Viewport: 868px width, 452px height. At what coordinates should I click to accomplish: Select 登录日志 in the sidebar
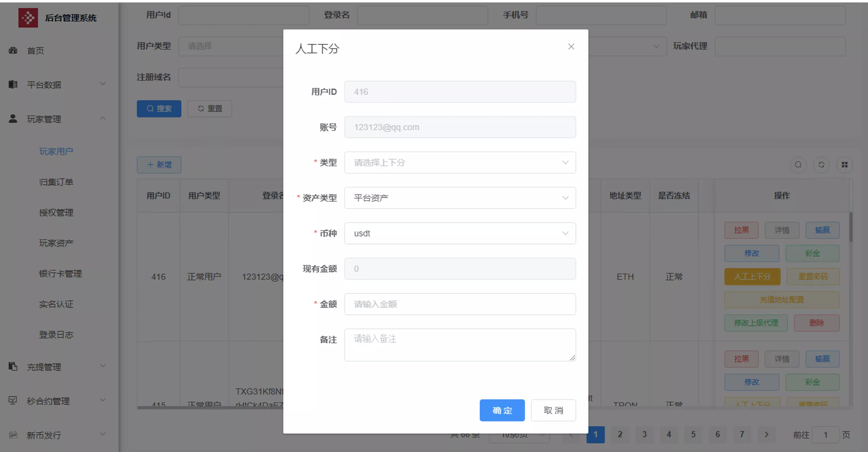(x=56, y=334)
